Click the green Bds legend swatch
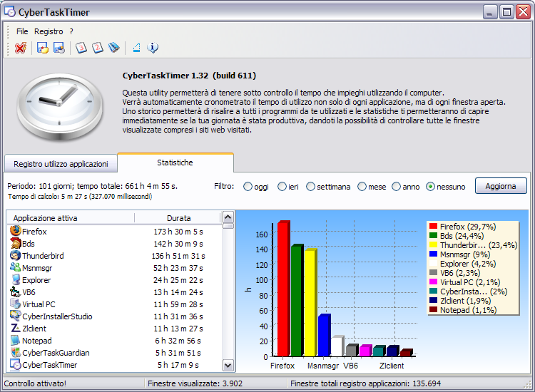The width and height of the screenshot is (535, 392). (433, 235)
